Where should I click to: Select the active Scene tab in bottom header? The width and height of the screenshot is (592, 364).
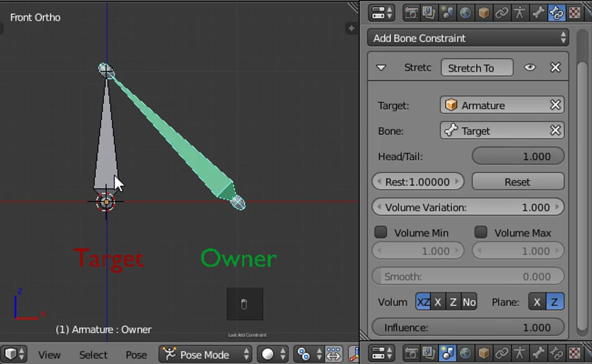[x=447, y=353]
